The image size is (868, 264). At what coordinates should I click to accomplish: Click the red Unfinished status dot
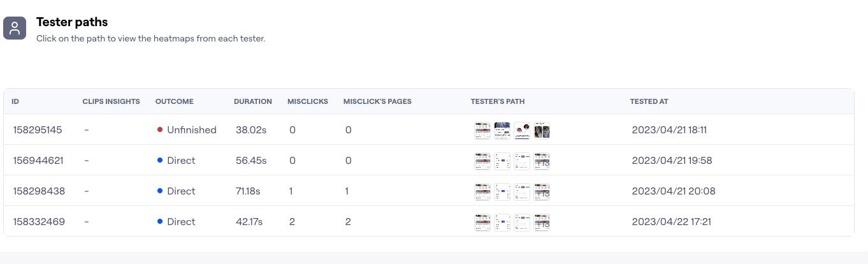pos(160,129)
